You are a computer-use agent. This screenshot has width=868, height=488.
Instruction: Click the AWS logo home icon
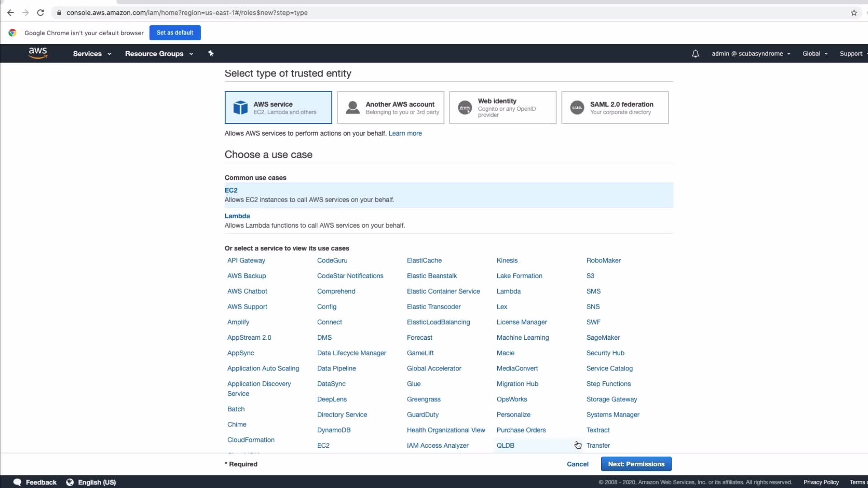(38, 53)
